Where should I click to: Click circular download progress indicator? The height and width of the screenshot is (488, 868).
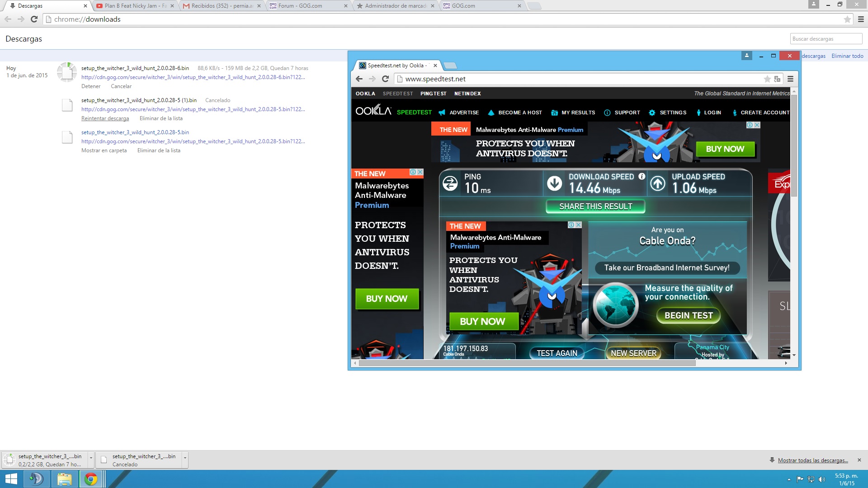(x=67, y=72)
